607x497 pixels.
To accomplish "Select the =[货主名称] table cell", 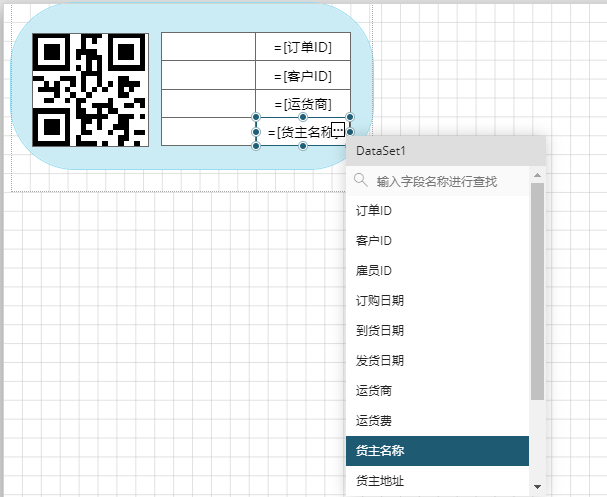I will [303, 132].
